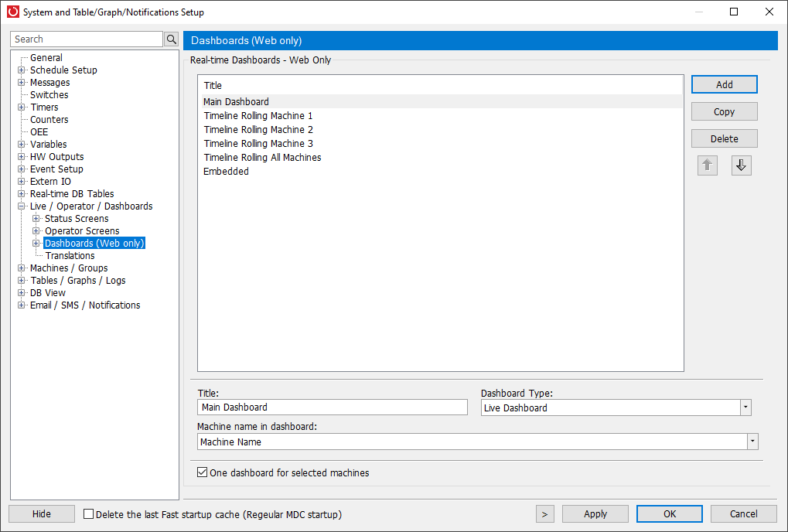Confirm with the OK button
The image size is (788, 532).
click(x=670, y=514)
